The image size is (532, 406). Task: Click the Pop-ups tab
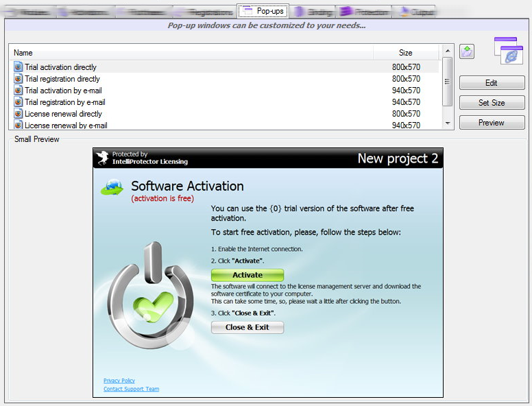tap(263, 11)
